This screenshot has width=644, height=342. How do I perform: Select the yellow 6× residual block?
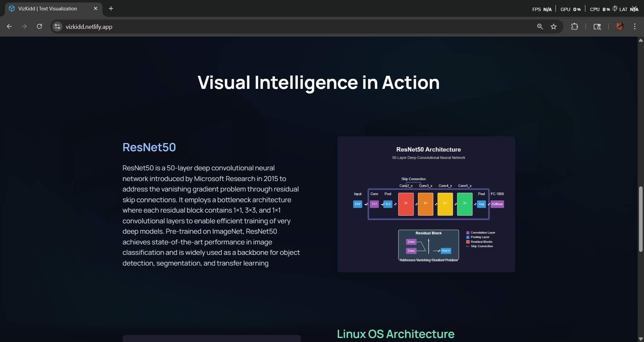coord(445,204)
